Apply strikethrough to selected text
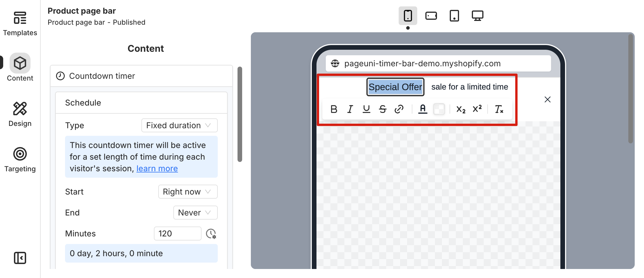The height and width of the screenshot is (278, 644). pyautogui.click(x=383, y=109)
